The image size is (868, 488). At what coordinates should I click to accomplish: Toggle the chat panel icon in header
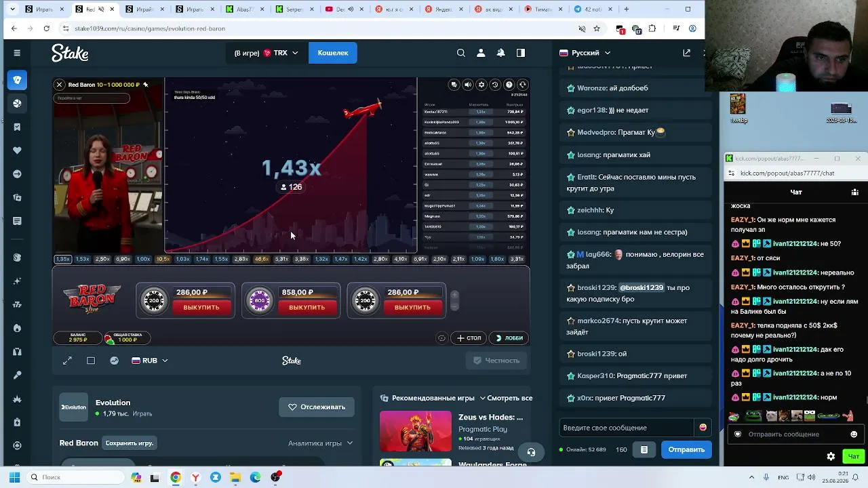[521, 53]
